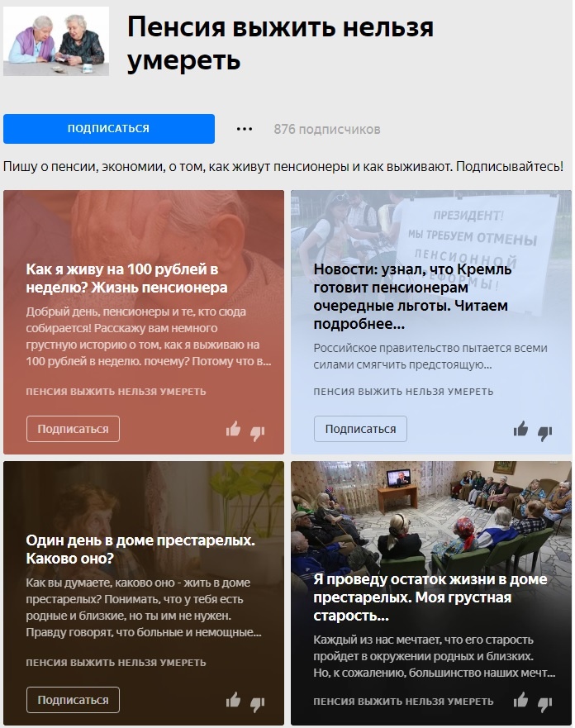This screenshot has width=575, height=728.
Task: Open headline 'Как я живу на 100 рублей'
Action: pyautogui.click(x=126, y=278)
